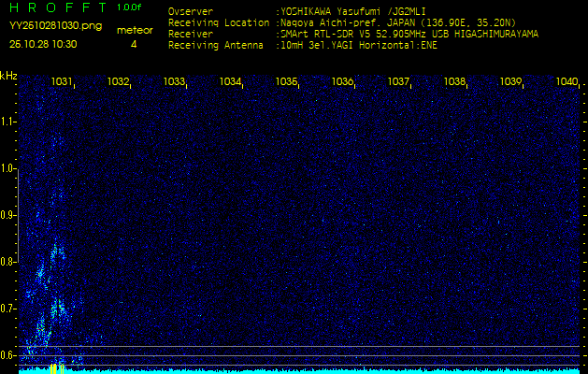
Task: Select the Nagoya Aichi-pref. JAPAN location text
Action: (398, 22)
